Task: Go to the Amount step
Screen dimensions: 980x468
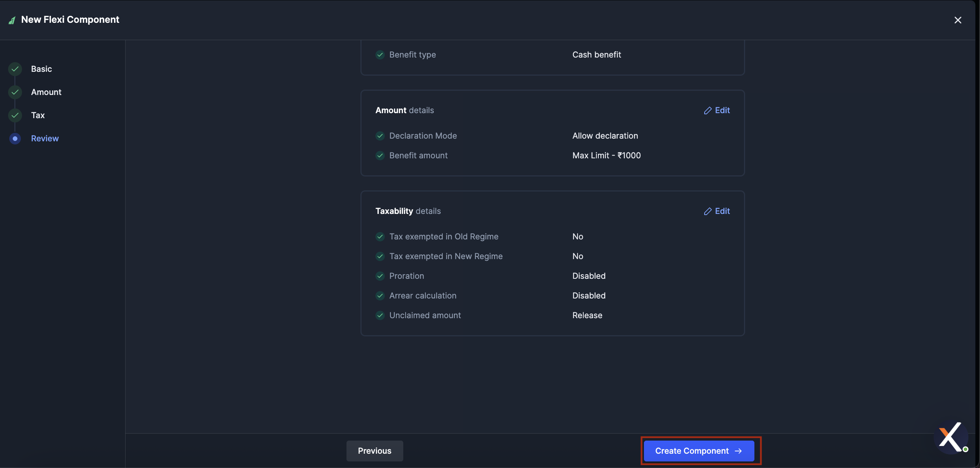Action: pyautogui.click(x=46, y=92)
